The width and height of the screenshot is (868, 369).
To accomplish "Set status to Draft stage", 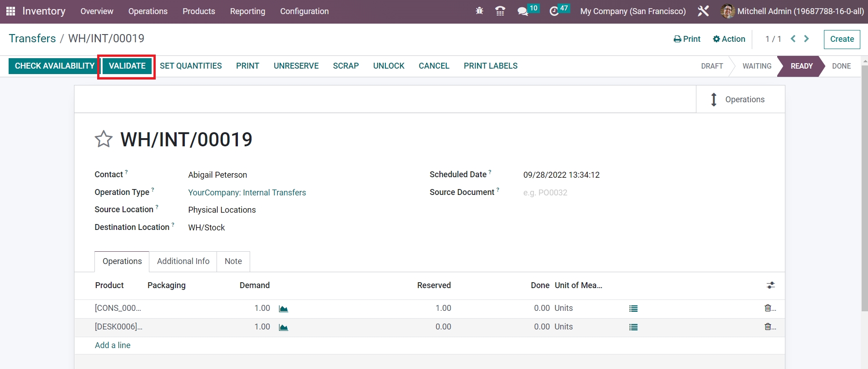I will (712, 66).
